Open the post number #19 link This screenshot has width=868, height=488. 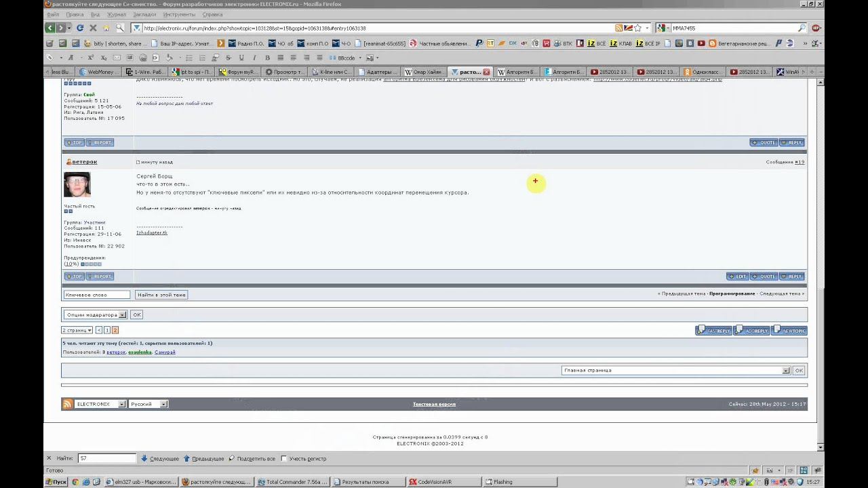click(800, 162)
